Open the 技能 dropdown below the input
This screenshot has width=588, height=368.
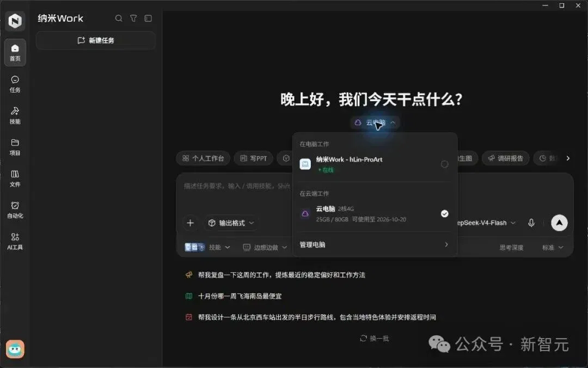tap(208, 247)
